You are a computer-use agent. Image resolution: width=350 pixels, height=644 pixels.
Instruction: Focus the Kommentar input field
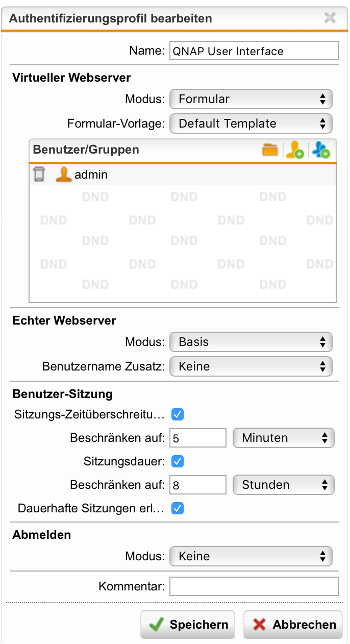pos(254,586)
